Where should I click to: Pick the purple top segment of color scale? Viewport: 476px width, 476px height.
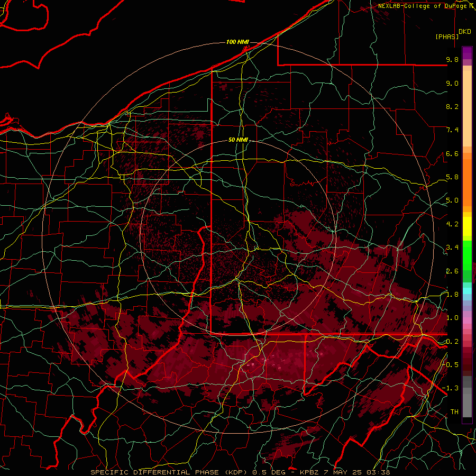pyautogui.click(x=467, y=53)
